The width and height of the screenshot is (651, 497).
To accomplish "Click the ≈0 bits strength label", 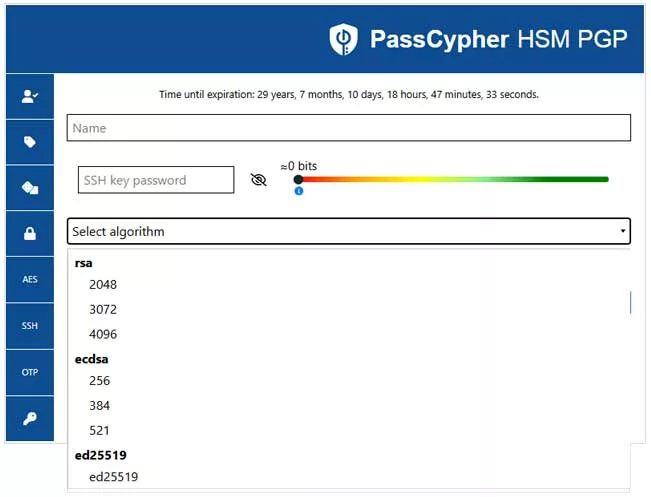I will [x=299, y=166].
